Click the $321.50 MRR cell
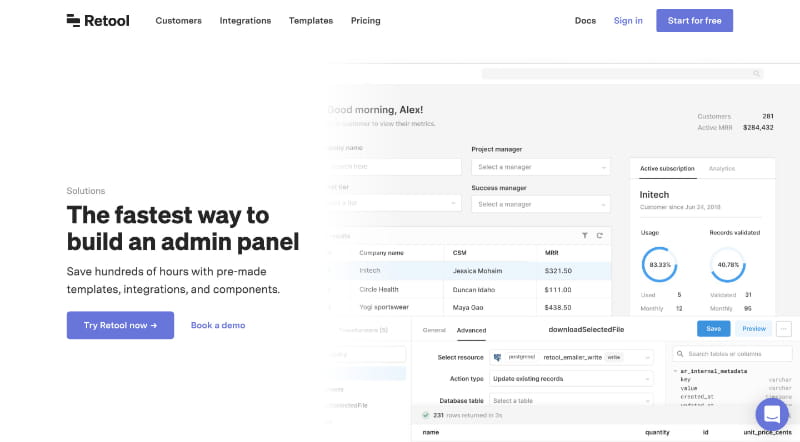800x442 pixels. (x=558, y=271)
